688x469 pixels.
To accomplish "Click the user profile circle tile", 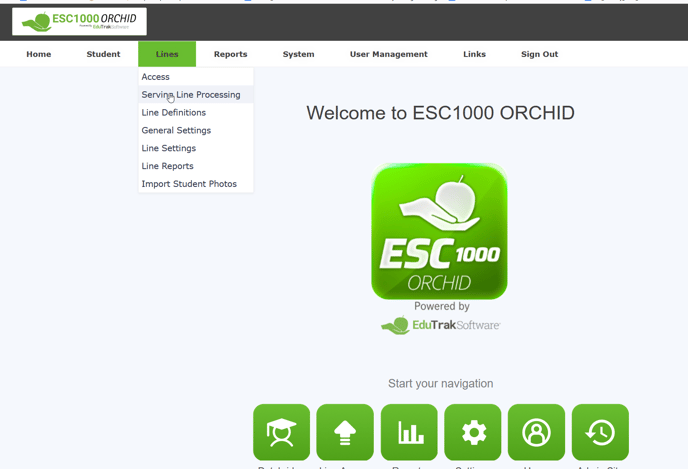I will pos(536,432).
